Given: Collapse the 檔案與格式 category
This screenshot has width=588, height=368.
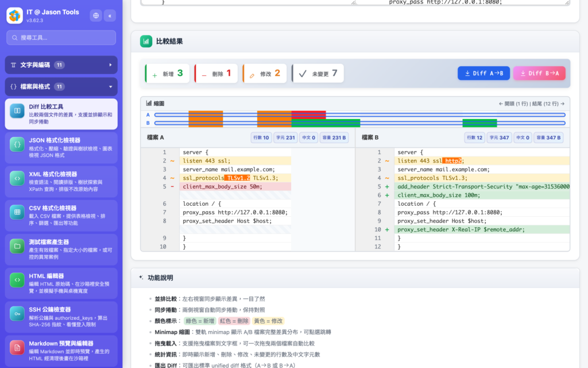Looking at the screenshot, I should pyautogui.click(x=61, y=87).
